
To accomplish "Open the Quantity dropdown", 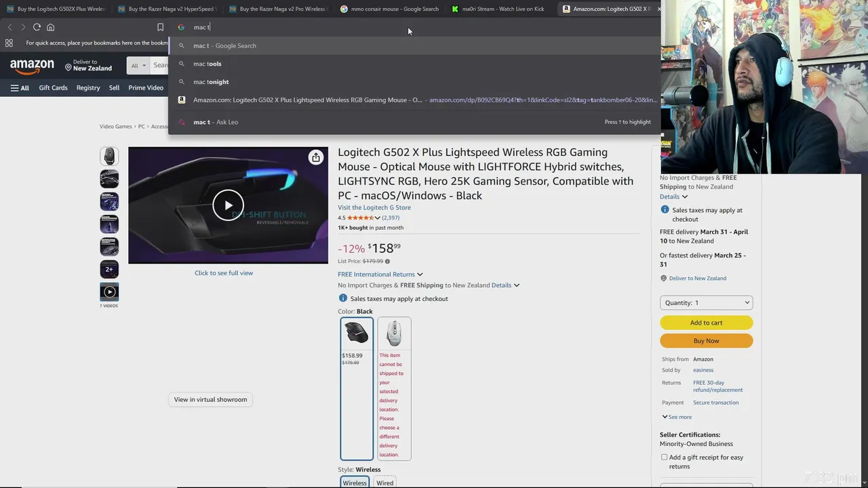I will click(x=706, y=303).
